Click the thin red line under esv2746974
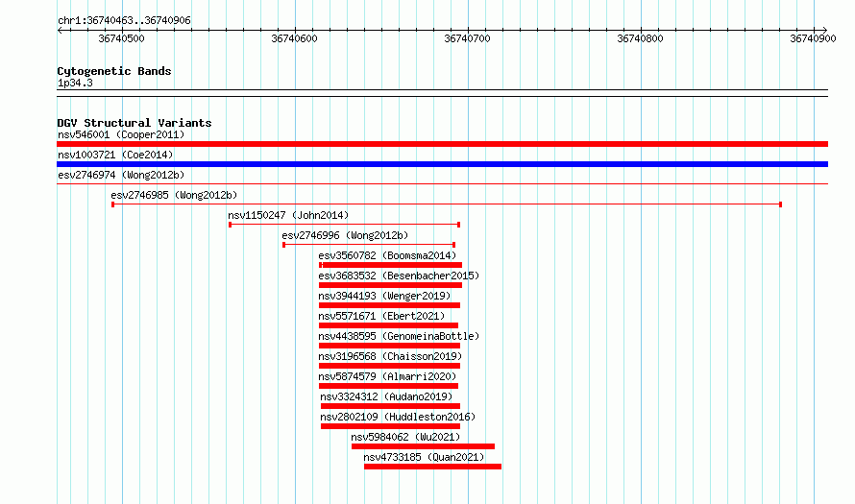The image size is (855, 504). click(442, 184)
